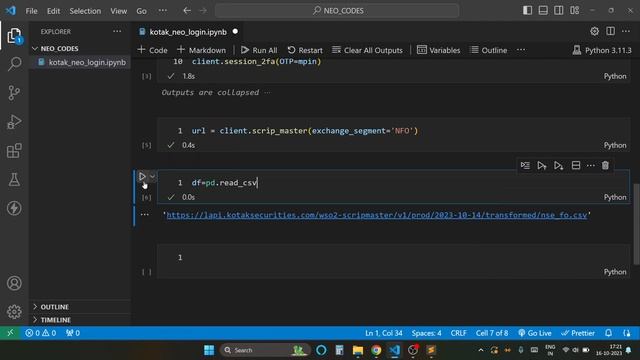Viewport: 640px width, 360px height.
Task: Add a new Code cell
Action: point(153,50)
